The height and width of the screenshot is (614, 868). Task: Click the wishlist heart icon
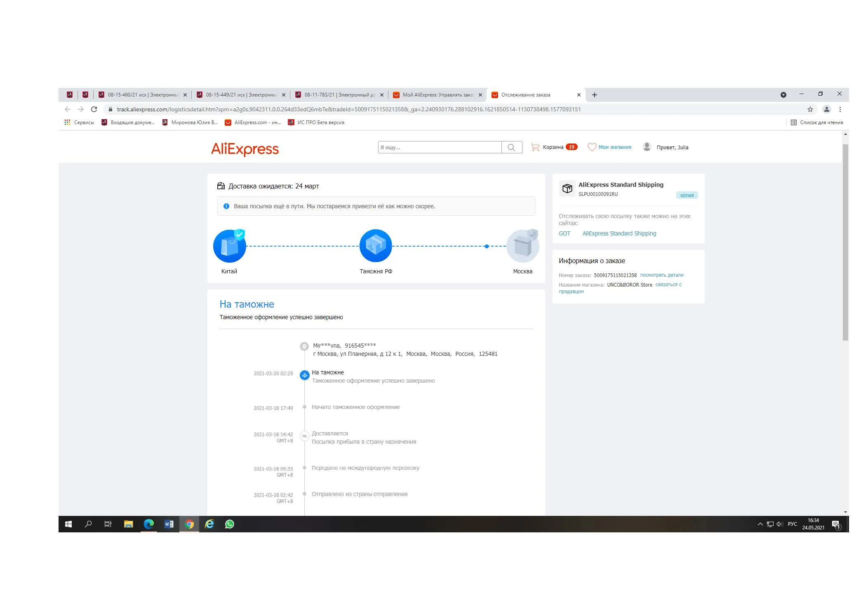click(591, 147)
